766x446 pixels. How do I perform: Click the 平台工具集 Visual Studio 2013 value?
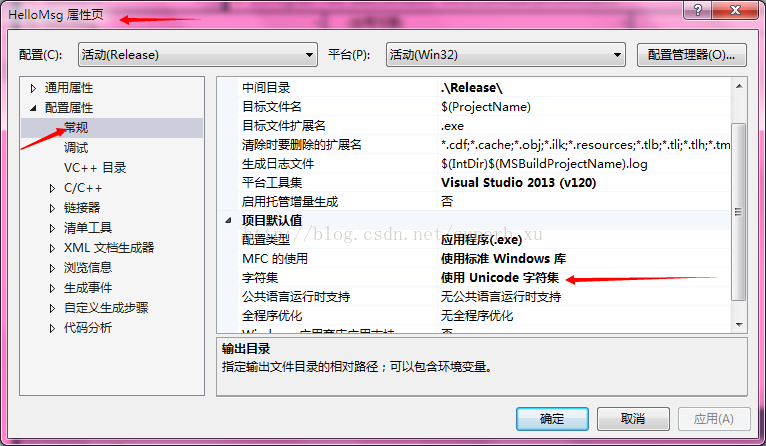click(x=518, y=183)
